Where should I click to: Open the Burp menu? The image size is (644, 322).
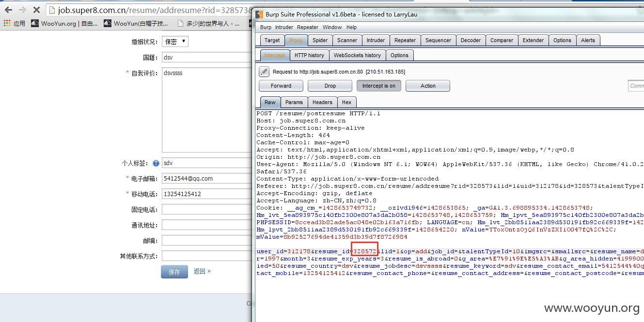coord(266,27)
